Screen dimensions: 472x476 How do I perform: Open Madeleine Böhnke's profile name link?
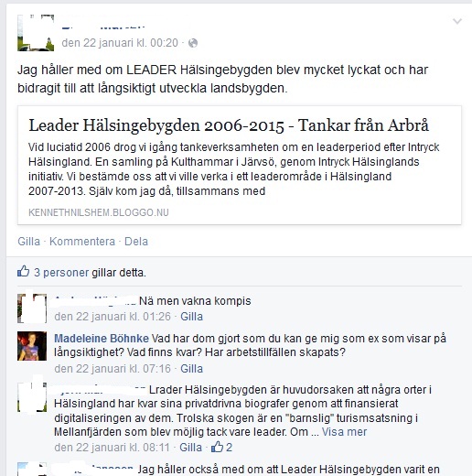coord(102,338)
